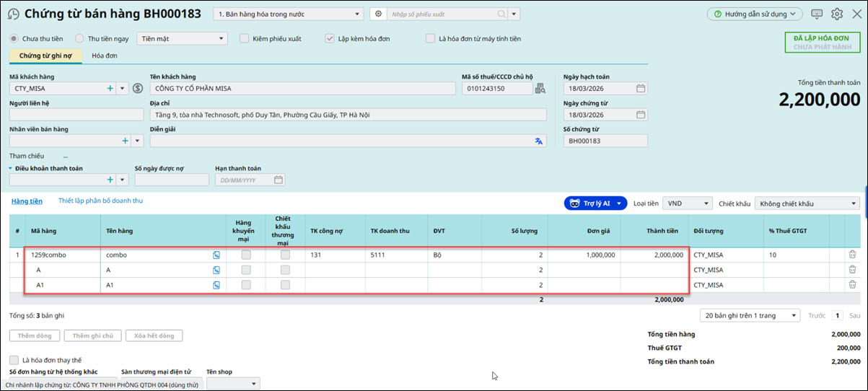Uncheck the Lập kèm hóa đơn checkbox

coord(330,39)
